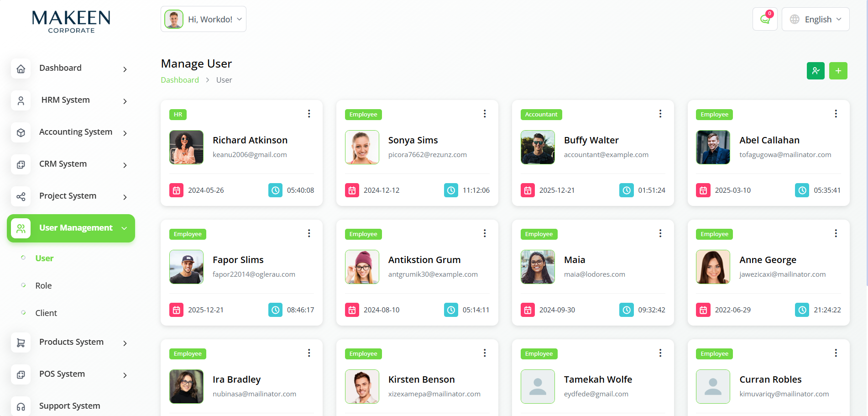
Task: Click the Dashboard breadcrumb link
Action: click(180, 80)
